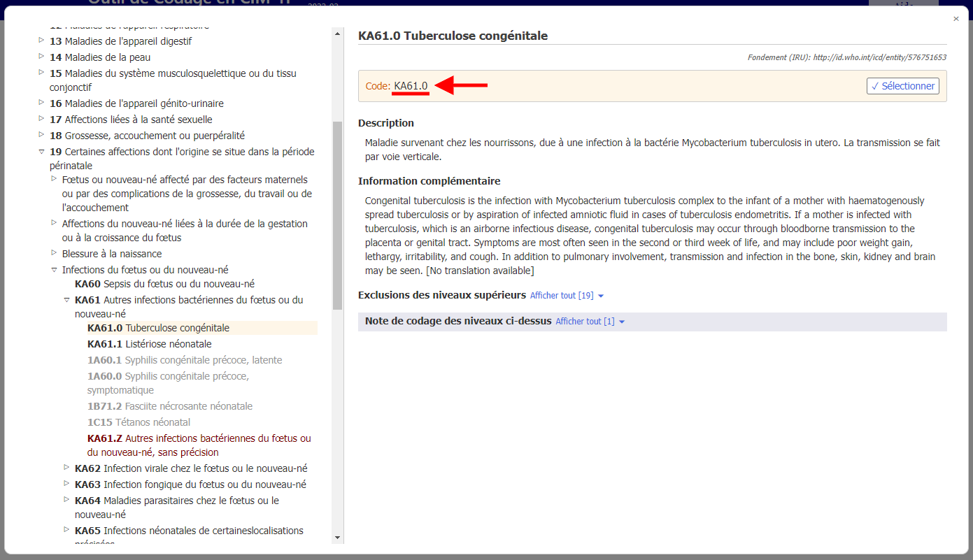Open the Fondement IRU WHO entity link
Screen dimensions: 973x560
point(880,57)
